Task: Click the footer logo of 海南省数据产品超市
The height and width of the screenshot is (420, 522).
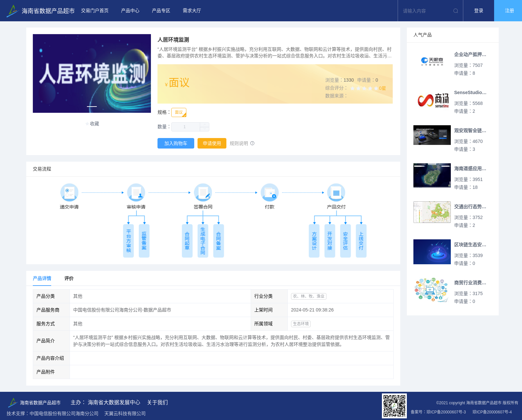Action: point(13,402)
